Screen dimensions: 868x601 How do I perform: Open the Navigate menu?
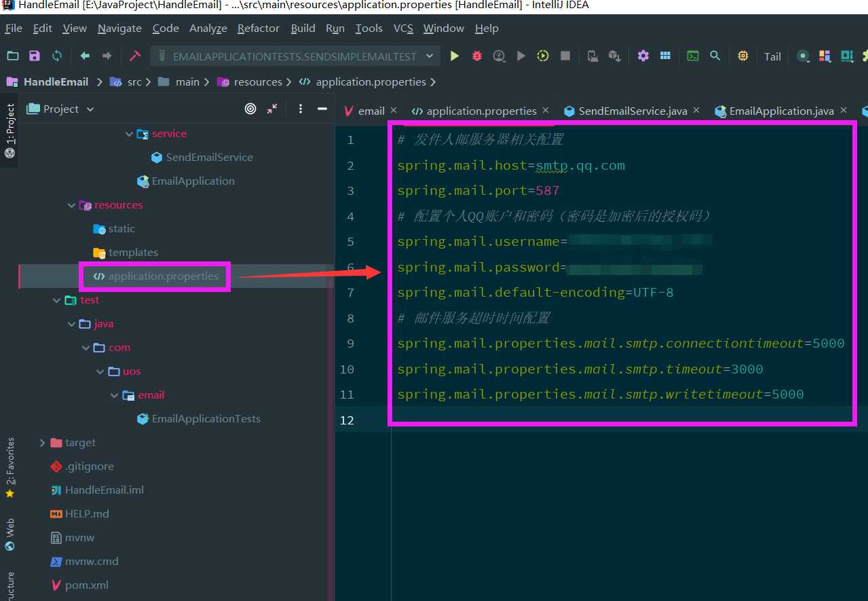click(x=119, y=28)
